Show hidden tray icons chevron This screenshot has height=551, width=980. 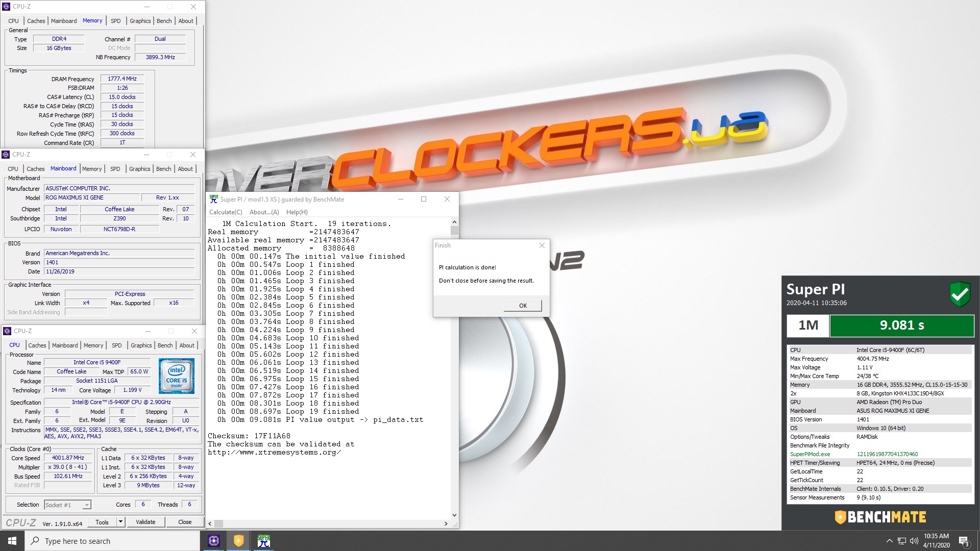(x=889, y=541)
